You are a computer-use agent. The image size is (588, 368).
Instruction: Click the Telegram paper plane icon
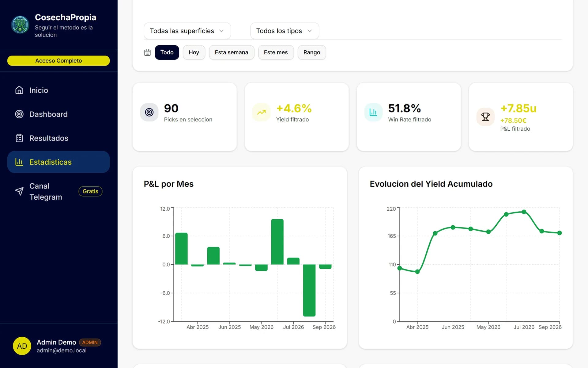(19, 191)
